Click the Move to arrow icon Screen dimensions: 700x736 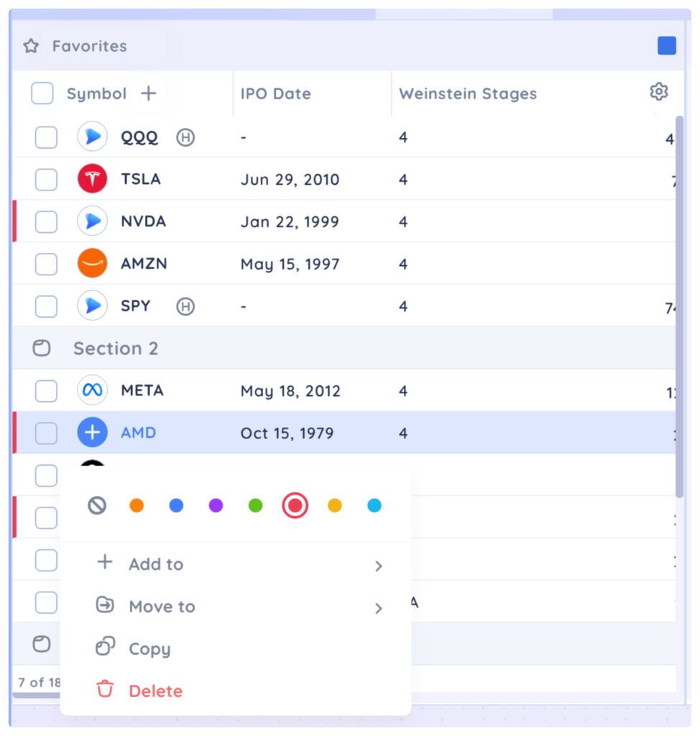[x=105, y=604]
